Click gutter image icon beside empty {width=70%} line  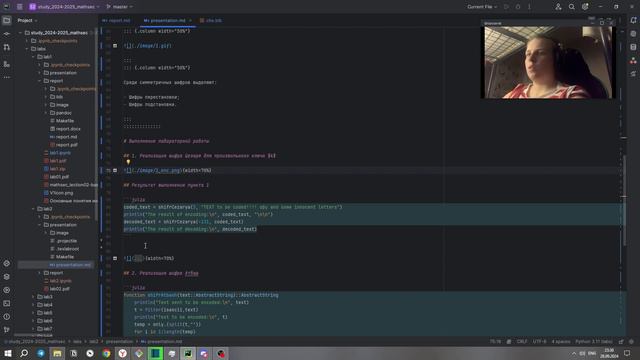click(115, 258)
